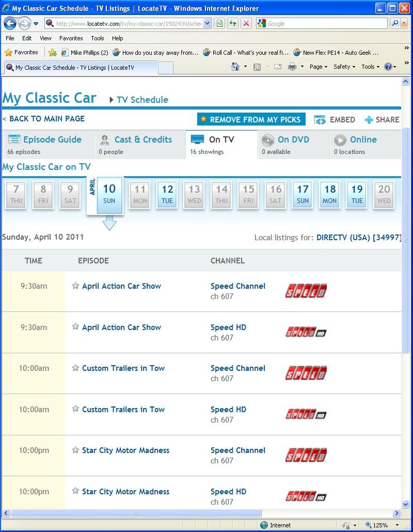The image size is (413, 532).
Task: Click the DIRECTV (USA) [34997] listings link
Action: coord(359,238)
